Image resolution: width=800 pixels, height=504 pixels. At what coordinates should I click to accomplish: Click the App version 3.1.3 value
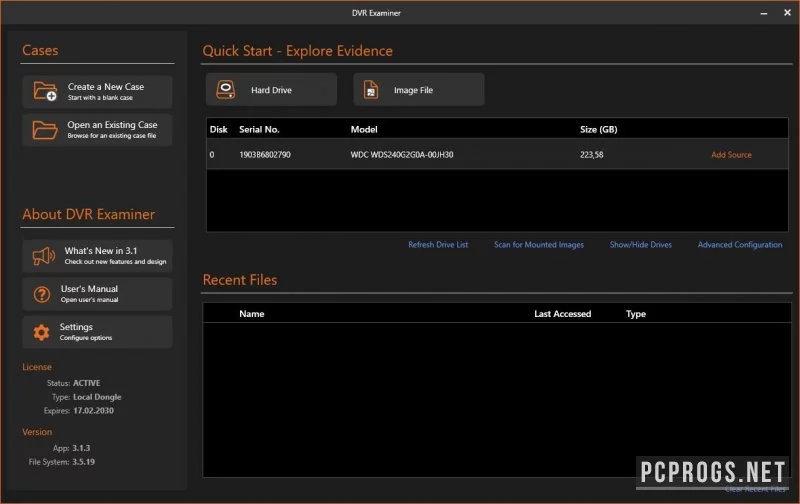(x=81, y=448)
